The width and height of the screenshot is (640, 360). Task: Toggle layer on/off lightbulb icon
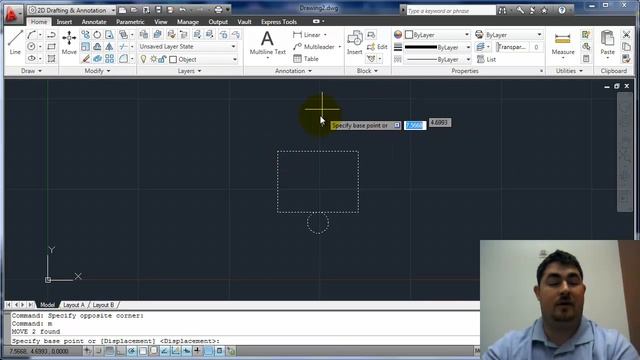143,59
